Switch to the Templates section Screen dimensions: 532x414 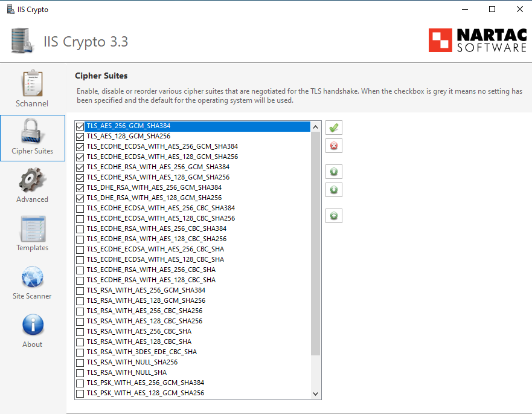coord(32,234)
